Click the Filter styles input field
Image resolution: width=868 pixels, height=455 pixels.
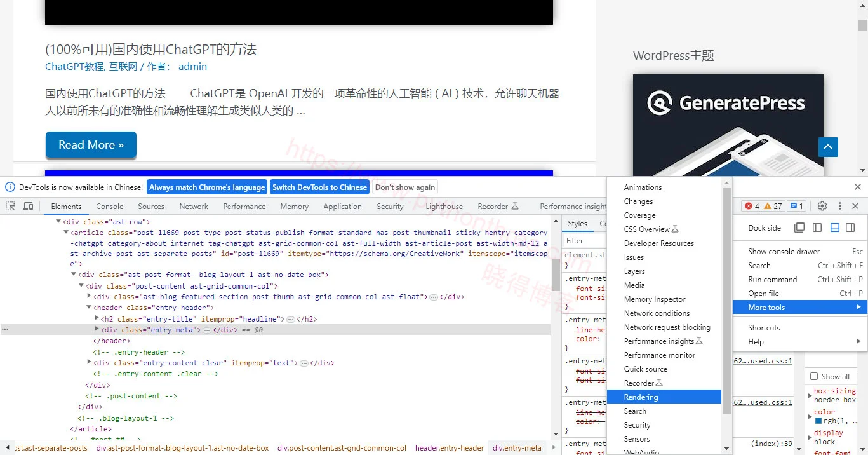[x=584, y=241]
